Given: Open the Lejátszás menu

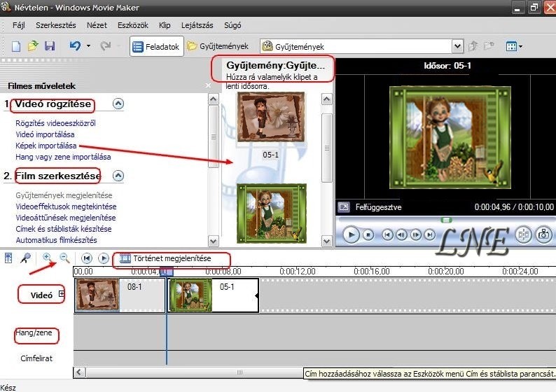Looking at the screenshot, I should 197,25.
